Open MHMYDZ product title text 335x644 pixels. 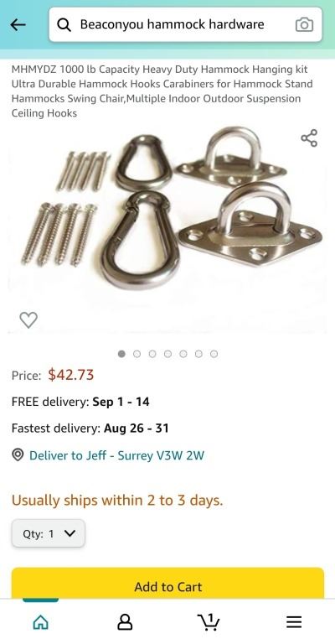point(162,91)
